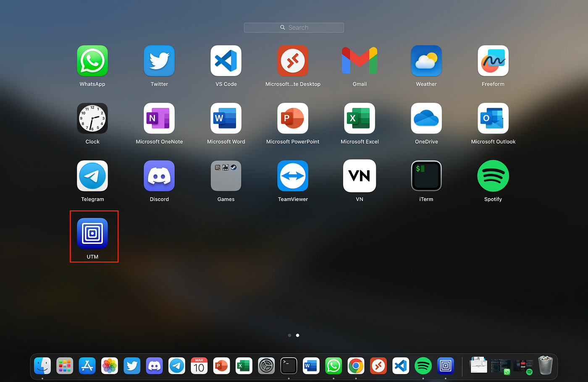588x382 pixels.
Task: Click the VS Code icon in the Dock
Action: 401,366
